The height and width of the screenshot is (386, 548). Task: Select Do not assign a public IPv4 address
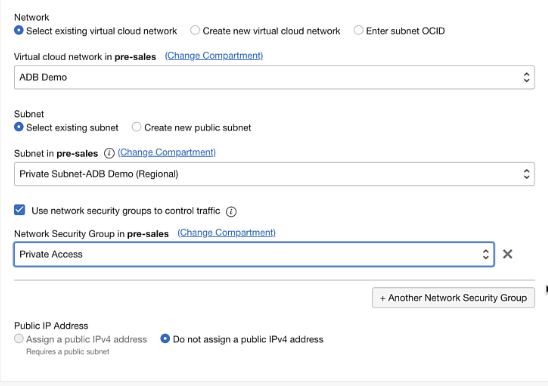point(165,339)
